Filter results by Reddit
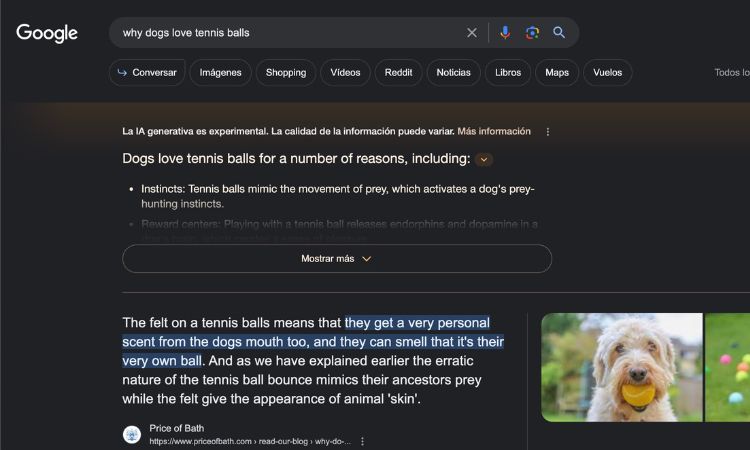 (398, 73)
